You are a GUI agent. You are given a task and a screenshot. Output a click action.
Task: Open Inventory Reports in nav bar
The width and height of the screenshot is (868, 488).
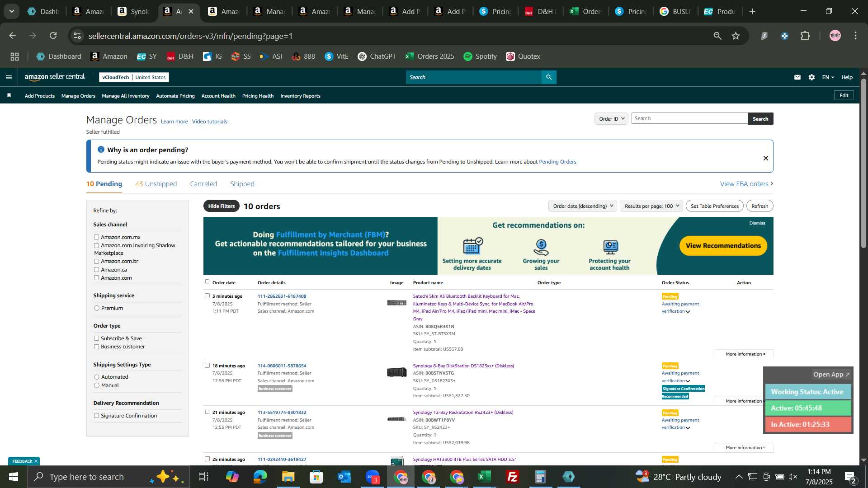300,96
